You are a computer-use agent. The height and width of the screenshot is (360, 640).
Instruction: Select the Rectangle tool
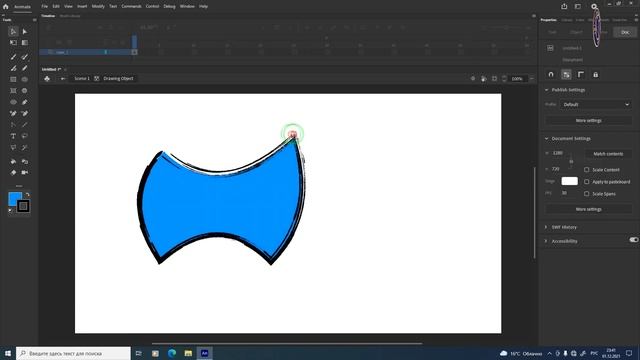13,80
